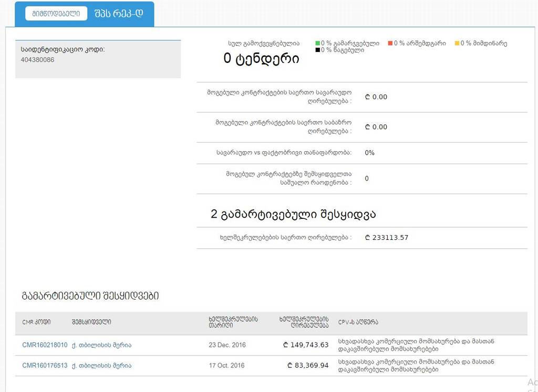Click the red არშემდგარი legend swatch
538x392 pixels.
click(390, 43)
